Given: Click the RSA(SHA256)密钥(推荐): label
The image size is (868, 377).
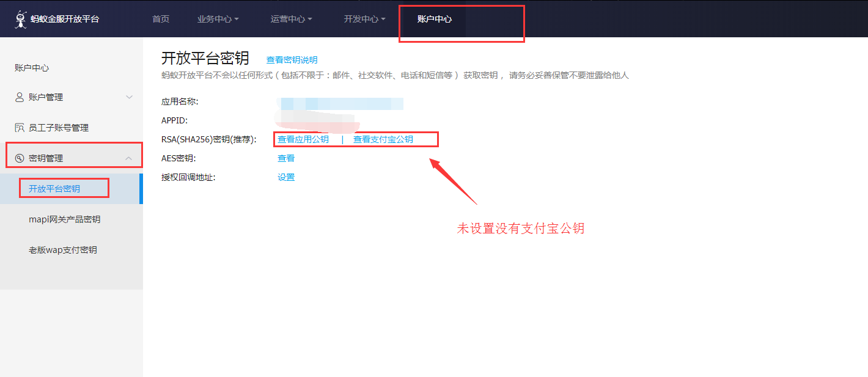Looking at the screenshot, I should coord(209,139).
